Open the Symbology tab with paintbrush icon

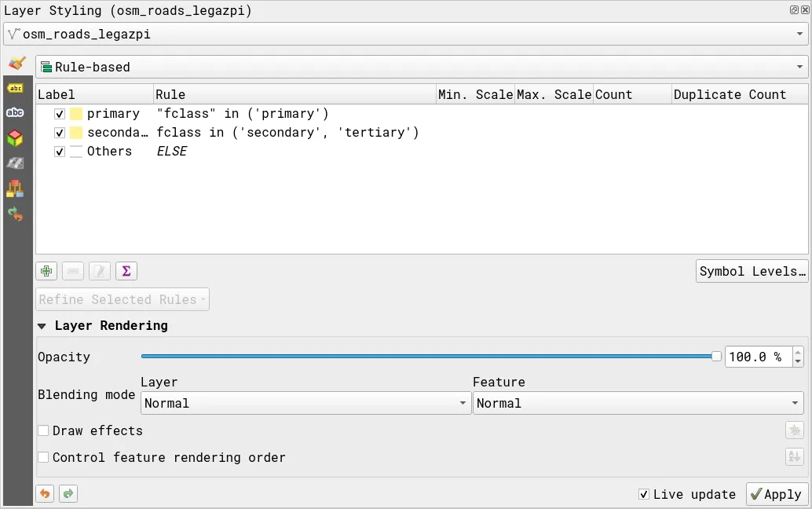(x=16, y=64)
